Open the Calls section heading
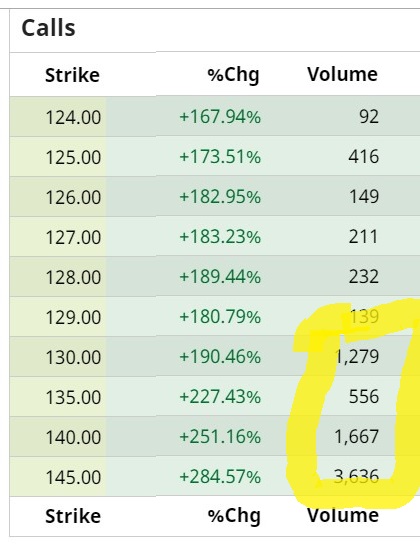The width and height of the screenshot is (420, 549). [48, 28]
